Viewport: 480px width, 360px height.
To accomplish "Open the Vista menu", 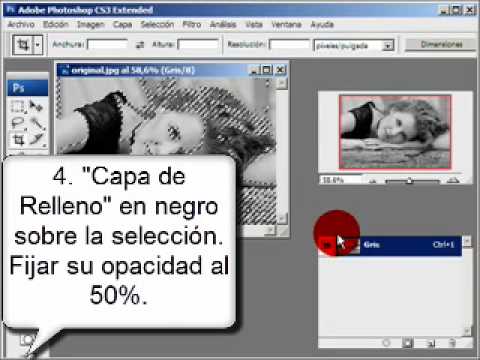I will [x=254, y=24].
